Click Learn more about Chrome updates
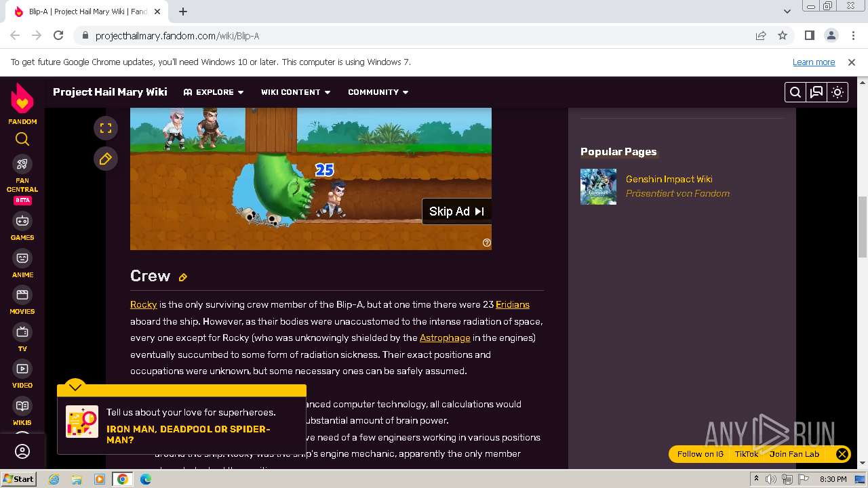The image size is (868, 488). click(814, 62)
